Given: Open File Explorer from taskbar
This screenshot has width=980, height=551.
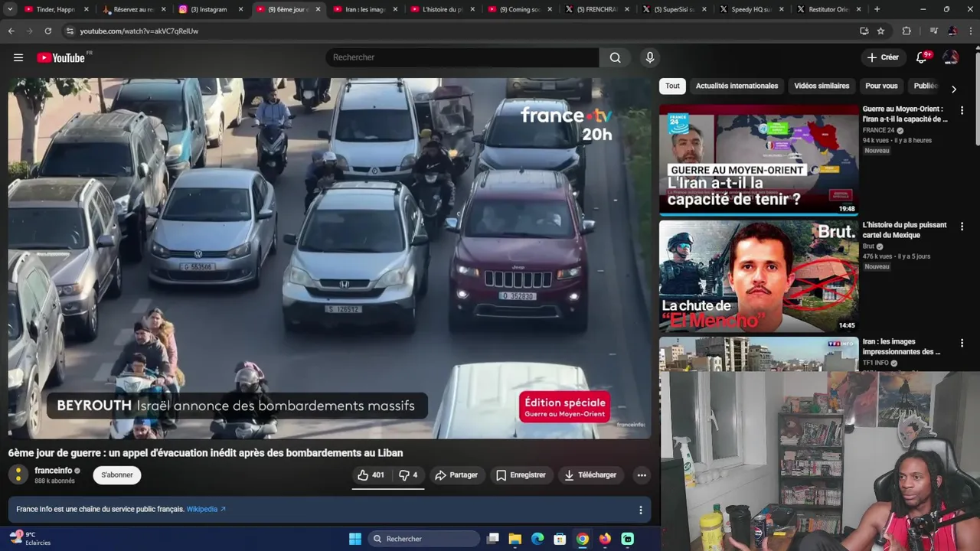Looking at the screenshot, I should 515,539.
